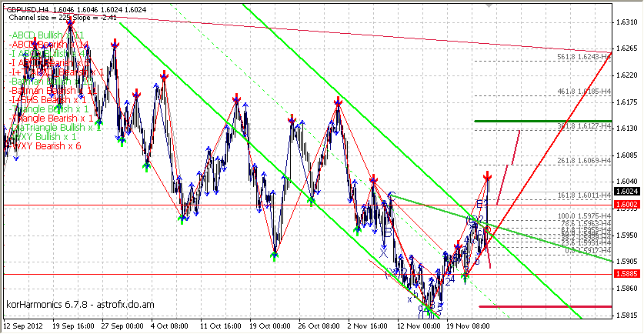The image size is (644, 334).
Task: Click the 1.6265 price axis label
Action: pos(627,48)
